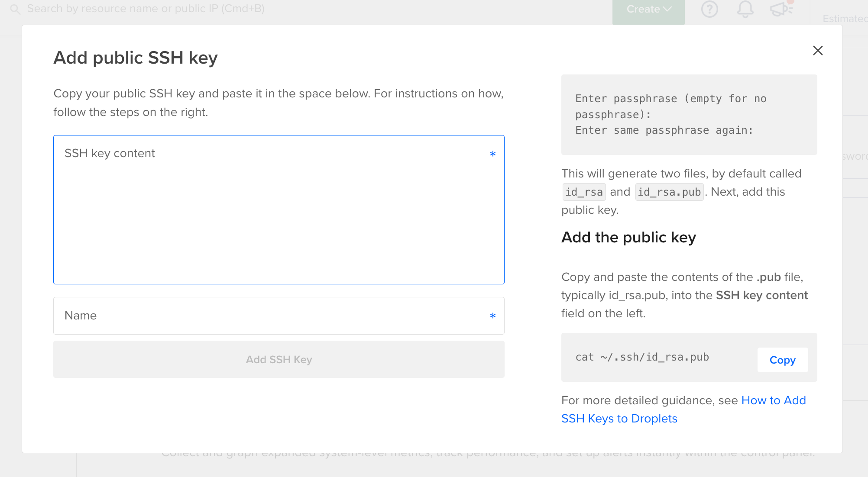Open the help question mark icon

click(x=709, y=9)
